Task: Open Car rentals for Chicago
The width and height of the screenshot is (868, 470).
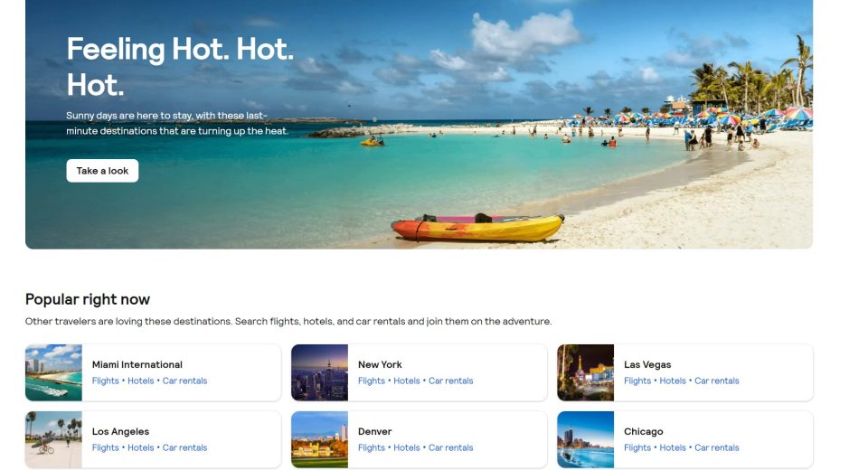Action: (x=717, y=448)
